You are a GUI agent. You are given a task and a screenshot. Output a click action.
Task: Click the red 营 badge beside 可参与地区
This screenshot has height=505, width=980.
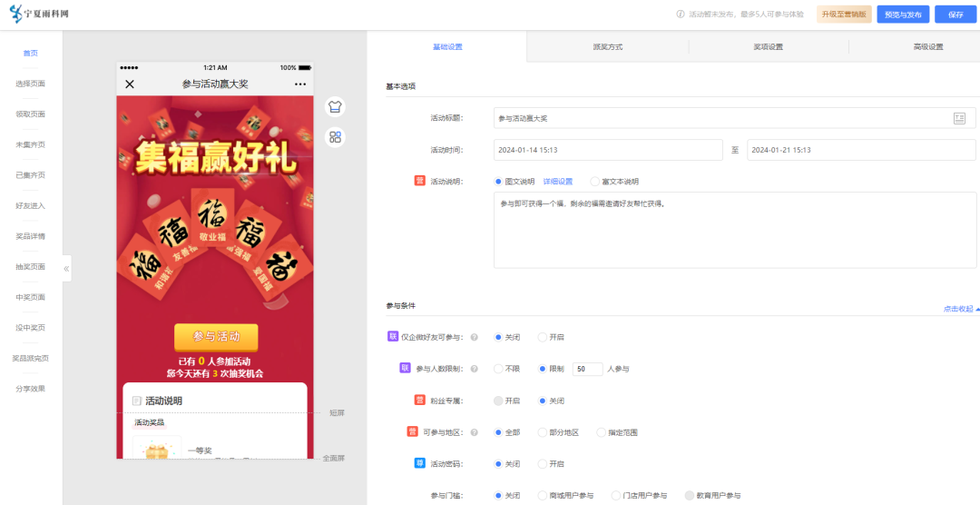click(x=413, y=431)
